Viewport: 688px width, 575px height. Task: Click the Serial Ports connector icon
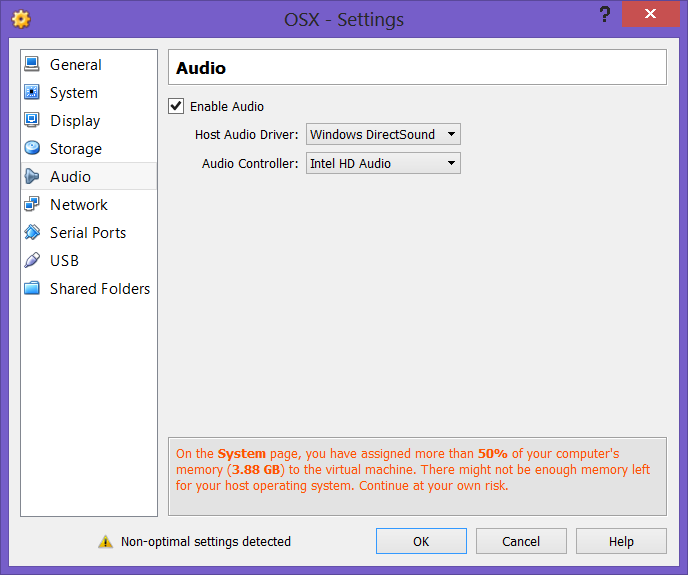pyautogui.click(x=32, y=232)
